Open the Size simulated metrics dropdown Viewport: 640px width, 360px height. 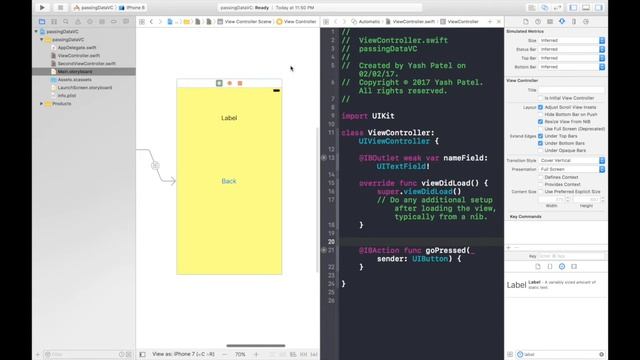[571, 40]
